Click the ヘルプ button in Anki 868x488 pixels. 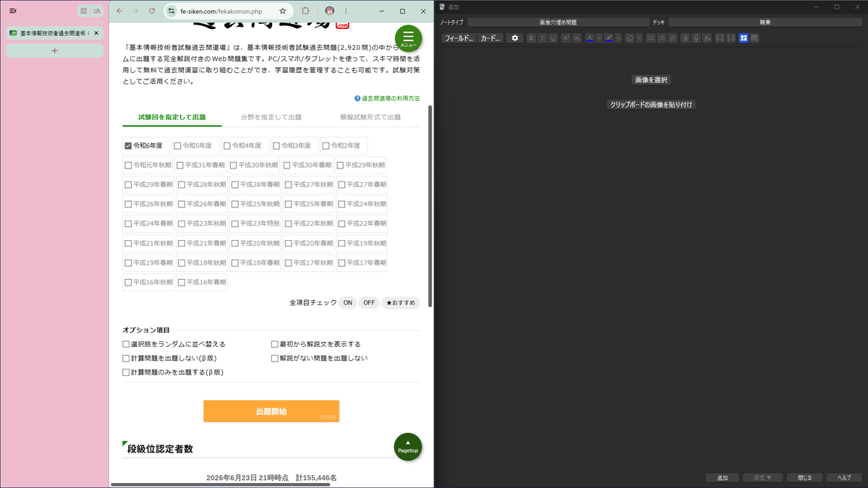[x=844, y=478]
